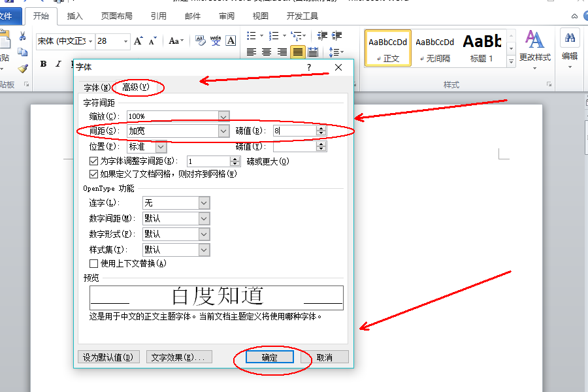Open clipboard pane dialog launcher
Screen dimensions: 588x392
pyautogui.click(x=27, y=84)
